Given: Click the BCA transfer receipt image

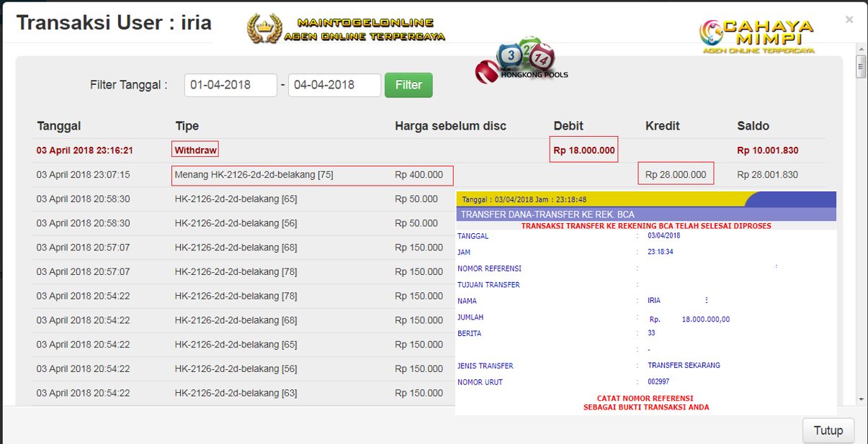Looking at the screenshot, I should click(x=645, y=302).
